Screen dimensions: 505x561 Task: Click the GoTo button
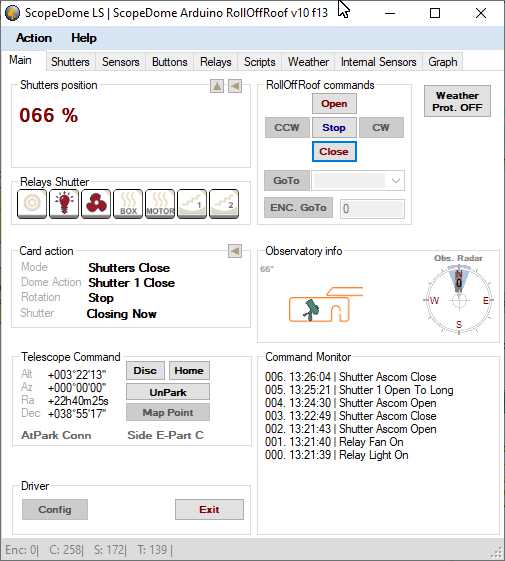286,180
